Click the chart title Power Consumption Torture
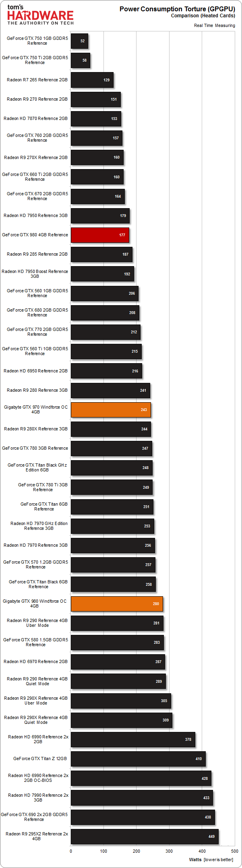The image size is (242, 868). coord(177,9)
